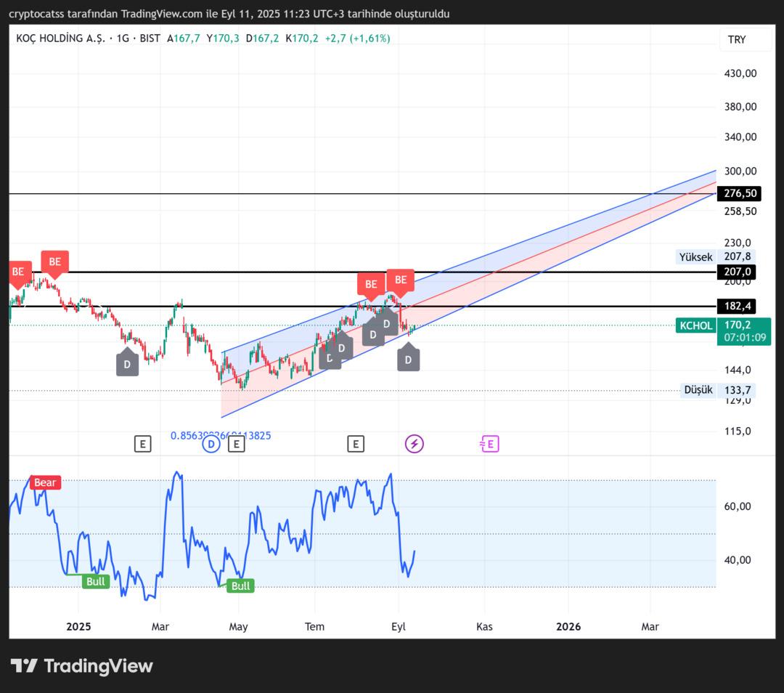The width and height of the screenshot is (784, 693).
Task: Click the 0.856398 blue value text
Action: (x=221, y=436)
